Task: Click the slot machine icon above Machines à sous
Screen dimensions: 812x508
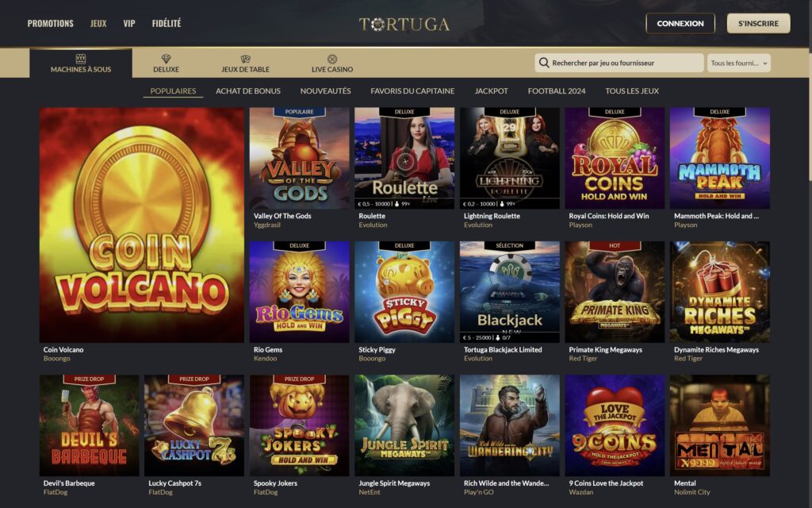Action: pos(81,59)
